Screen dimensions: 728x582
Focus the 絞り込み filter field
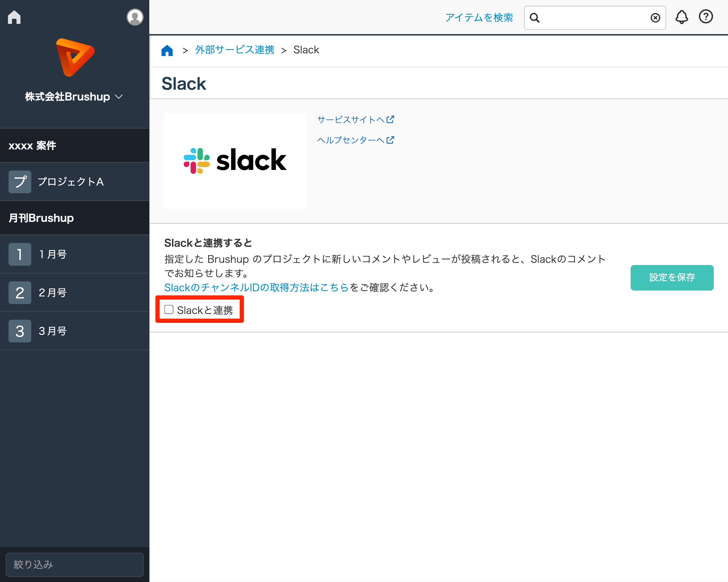point(75,564)
